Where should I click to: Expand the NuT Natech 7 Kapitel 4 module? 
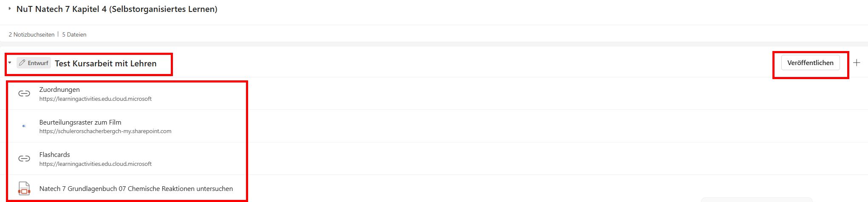tap(10, 9)
